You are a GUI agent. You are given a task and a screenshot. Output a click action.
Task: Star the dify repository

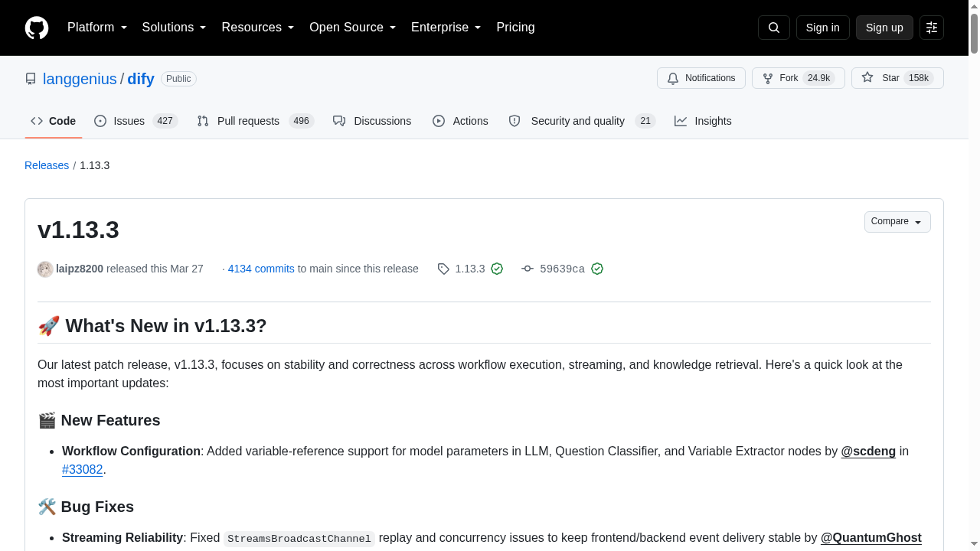(x=897, y=78)
